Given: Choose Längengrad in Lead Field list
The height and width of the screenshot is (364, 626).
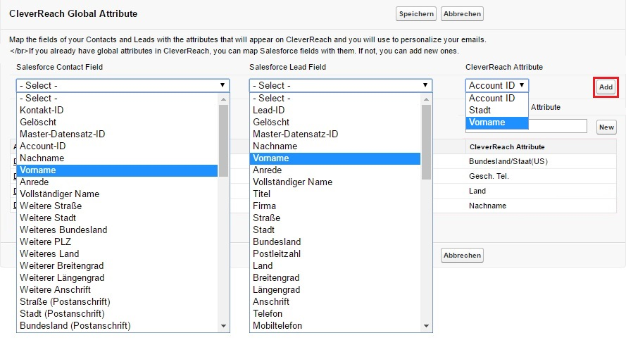Looking at the screenshot, I should click(335, 290).
